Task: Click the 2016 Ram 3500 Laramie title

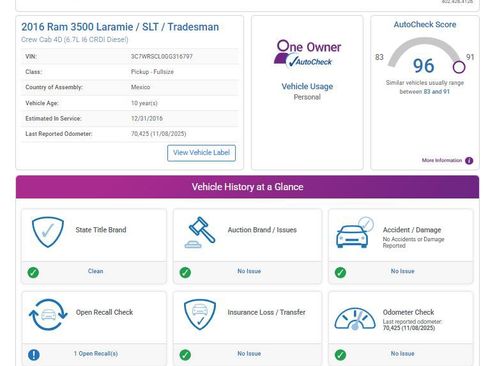Action: point(120,27)
